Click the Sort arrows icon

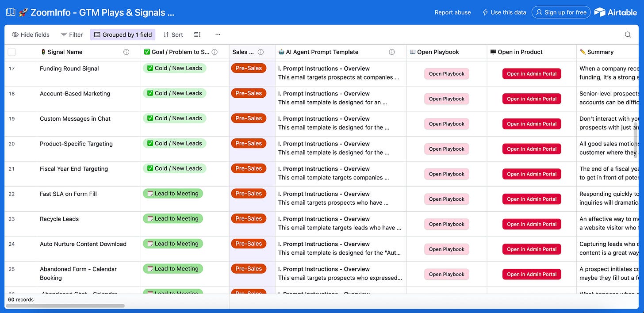166,34
